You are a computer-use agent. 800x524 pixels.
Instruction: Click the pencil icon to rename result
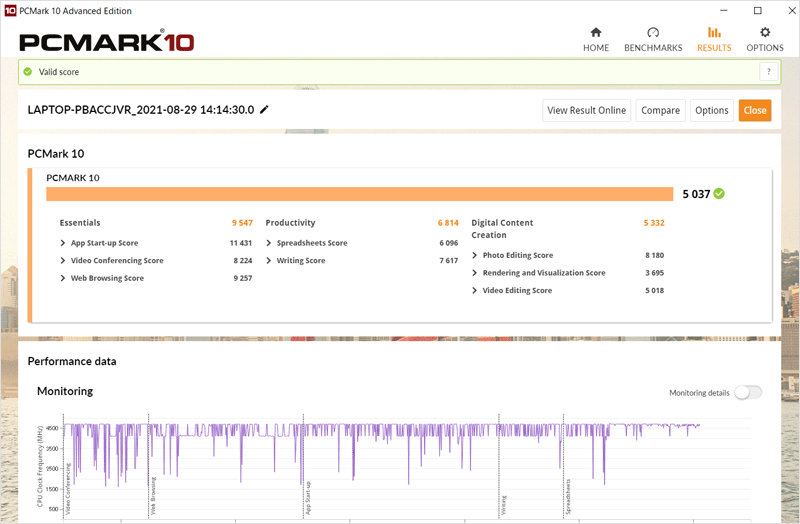(x=264, y=110)
